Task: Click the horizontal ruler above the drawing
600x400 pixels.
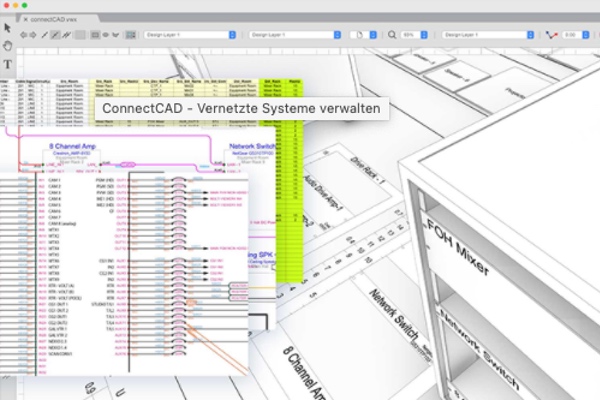Action: tap(306, 51)
